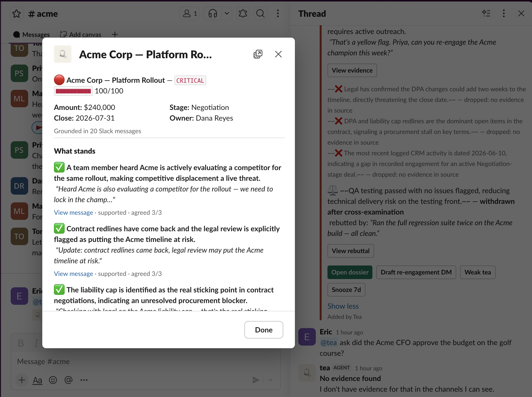This screenshot has height=397, width=532.
Task: Click the 1 hour ago timestamp on Eric's message
Action: coord(349,332)
